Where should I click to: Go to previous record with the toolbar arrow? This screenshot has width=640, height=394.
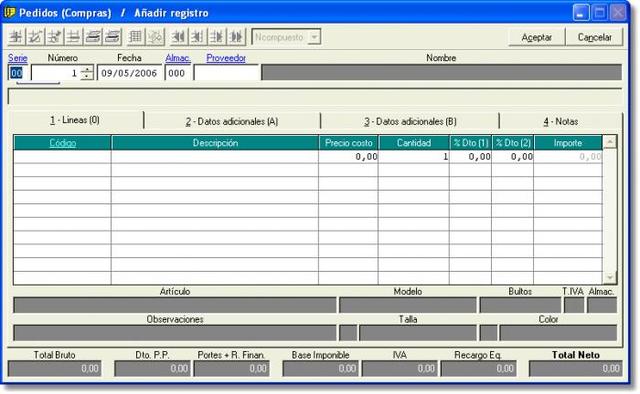[197, 37]
